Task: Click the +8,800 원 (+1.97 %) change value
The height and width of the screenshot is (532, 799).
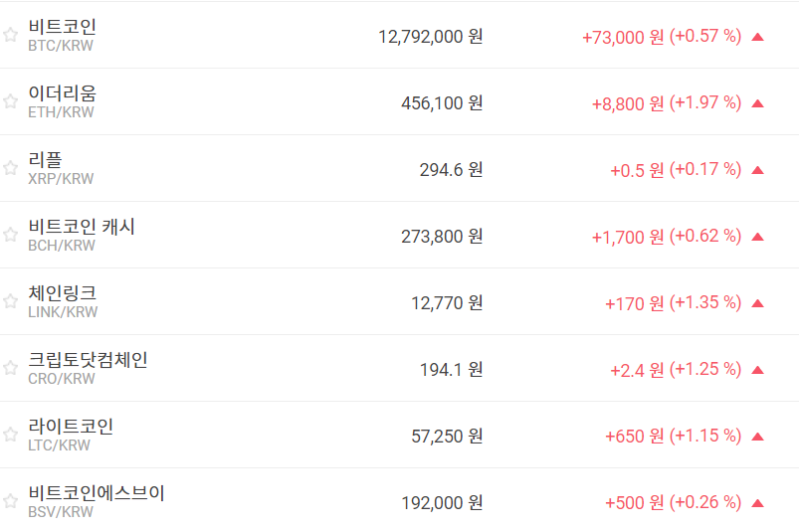Action: point(666,103)
